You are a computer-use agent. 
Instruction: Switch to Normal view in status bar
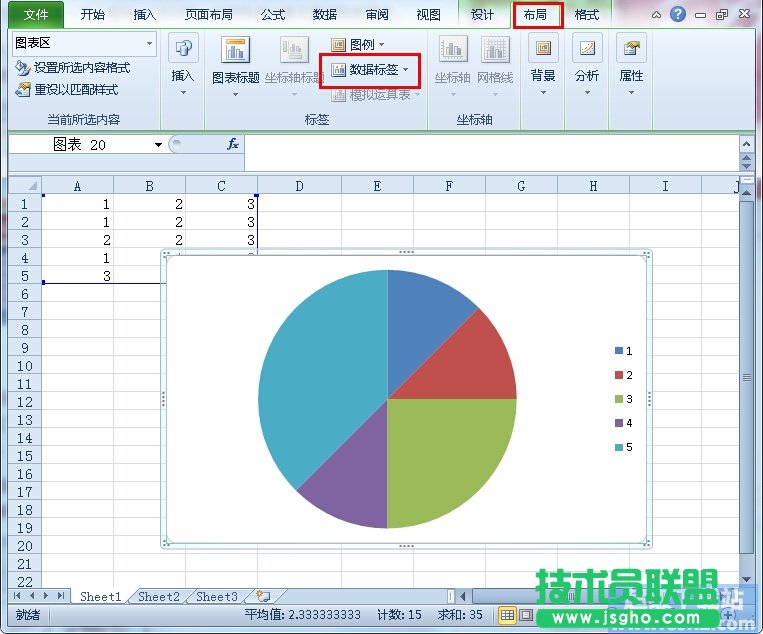click(x=508, y=615)
